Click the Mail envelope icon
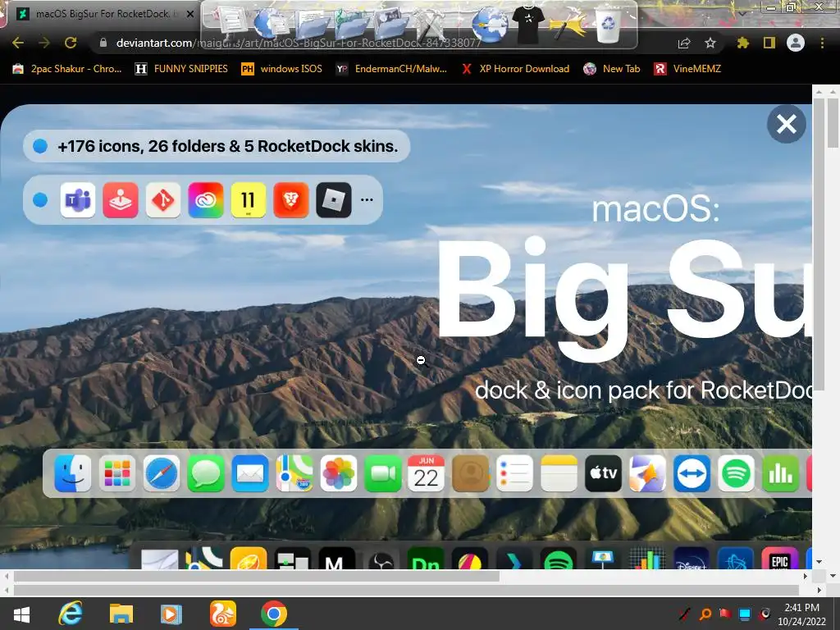The width and height of the screenshot is (840, 630). tap(249, 473)
